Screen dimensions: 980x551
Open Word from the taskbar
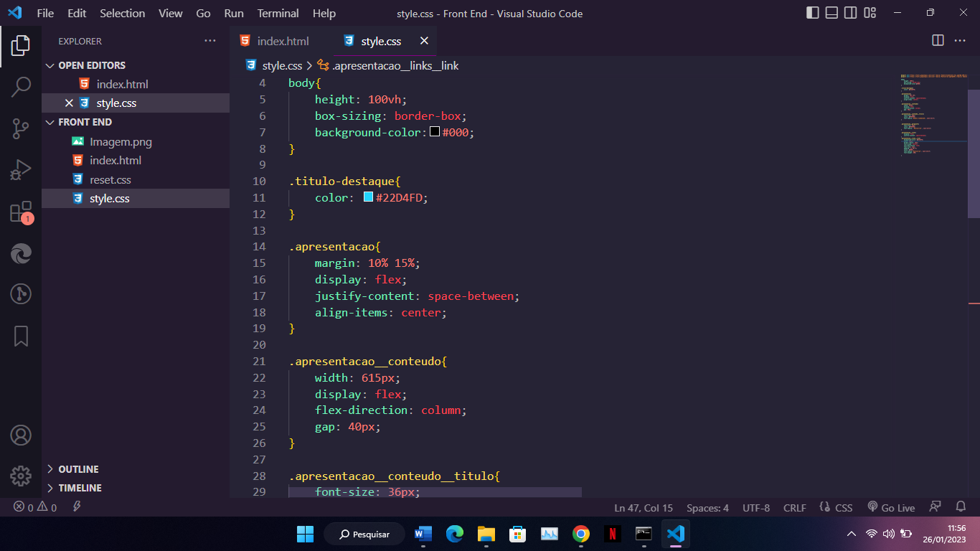(x=423, y=534)
